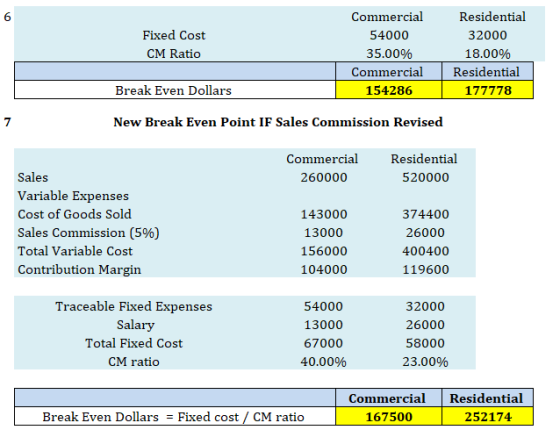Viewport: 560px width, 430px height.
Task: Select the 26000 salary value
Action: point(425,325)
